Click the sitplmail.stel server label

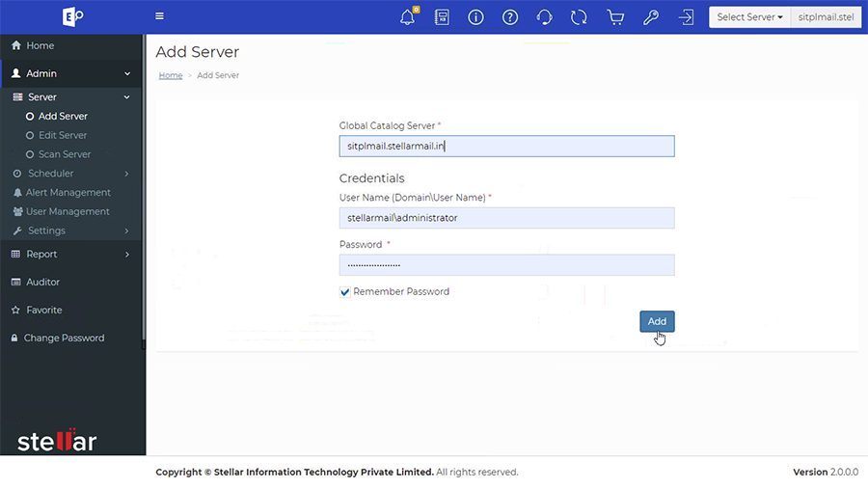826,17
